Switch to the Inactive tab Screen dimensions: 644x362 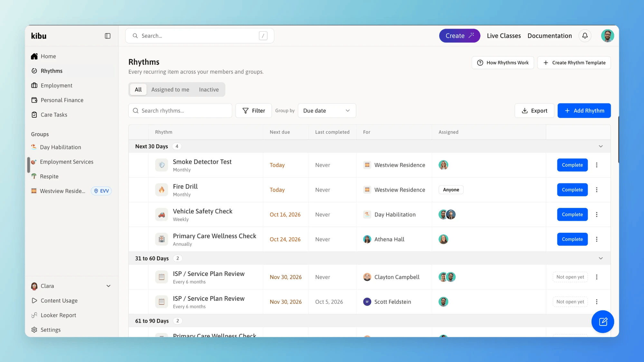point(209,90)
